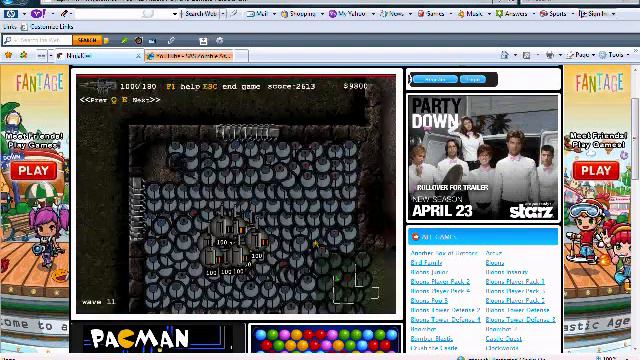Click the round brown icon in dark toolbar
The height and width of the screenshot is (360, 640).
pyautogui.click(x=139, y=40)
